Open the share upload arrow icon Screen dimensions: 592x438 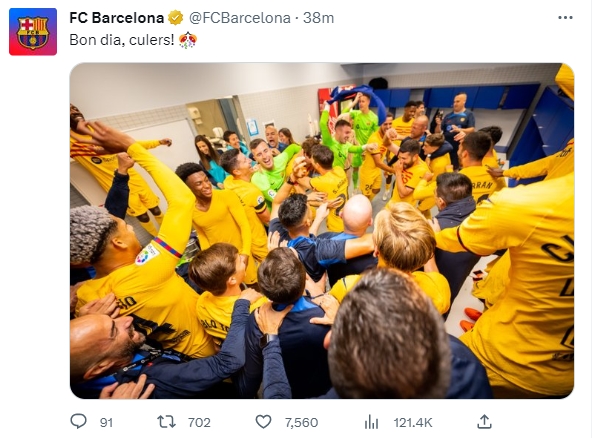(x=484, y=422)
